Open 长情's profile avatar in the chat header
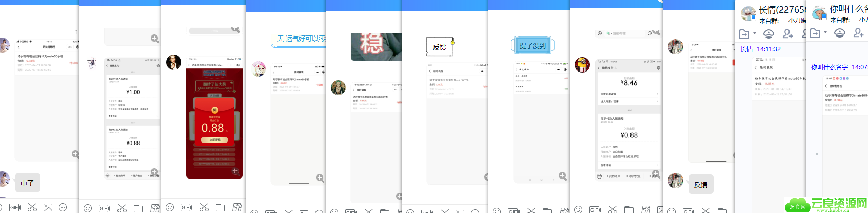 coord(748,13)
